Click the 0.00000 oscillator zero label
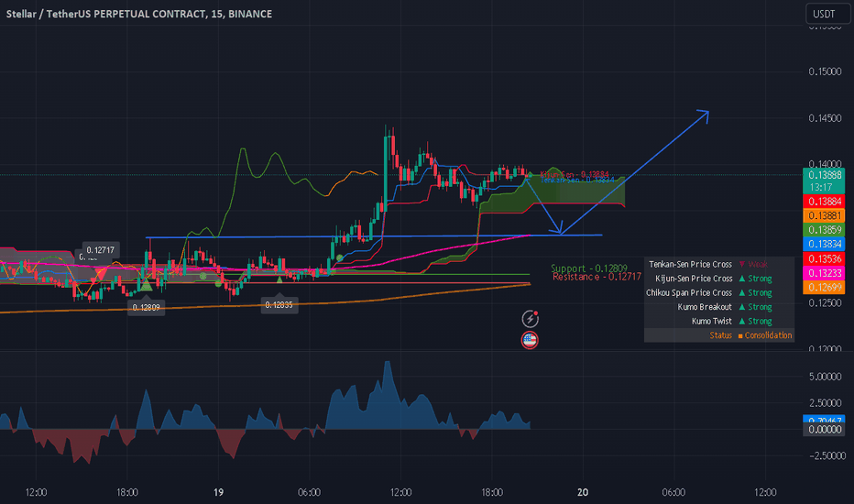Viewport: 854px width, 504px height. 824,430
